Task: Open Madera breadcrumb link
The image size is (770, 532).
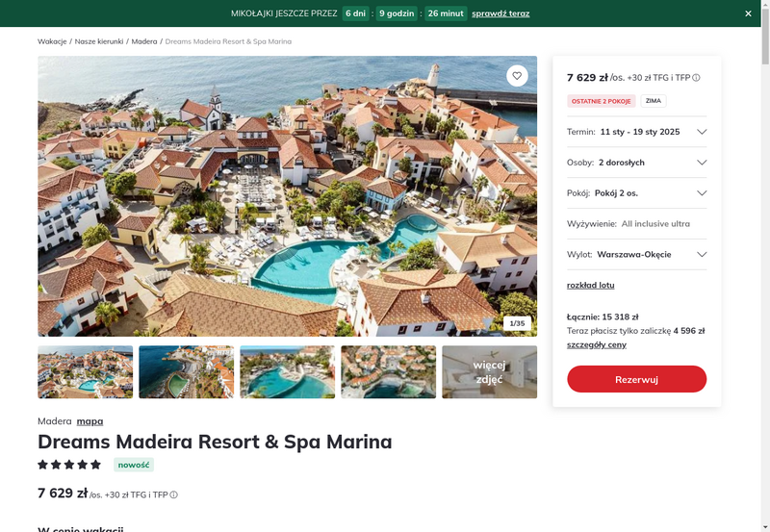Action: pyautogui.click(x=143, y=41)
